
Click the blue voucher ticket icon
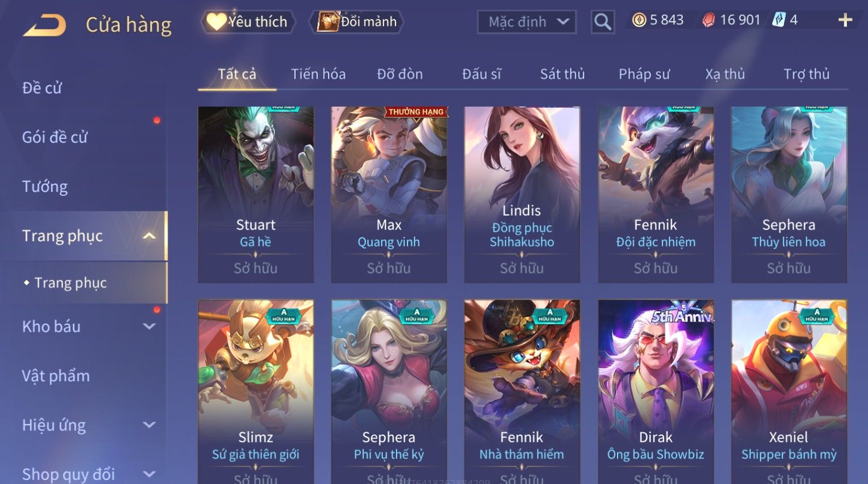[x=778, y=20]
